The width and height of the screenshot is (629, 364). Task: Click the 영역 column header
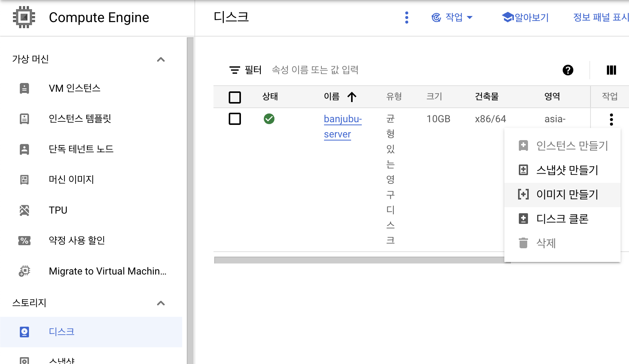click(552, 97)
